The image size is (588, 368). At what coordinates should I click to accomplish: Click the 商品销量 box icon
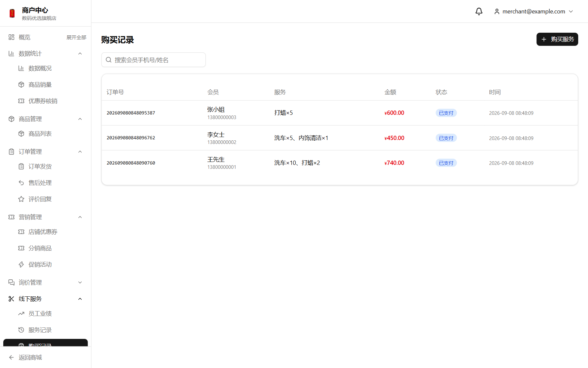(x=21, y=85)
